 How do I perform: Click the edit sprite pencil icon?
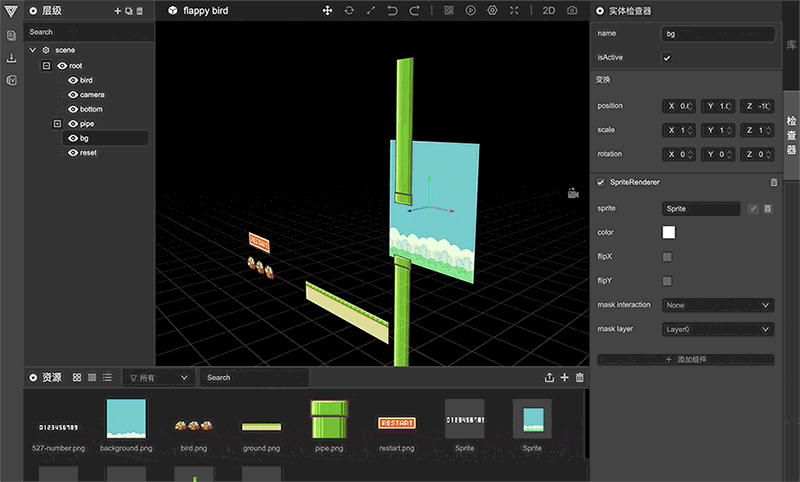[753, 209]
